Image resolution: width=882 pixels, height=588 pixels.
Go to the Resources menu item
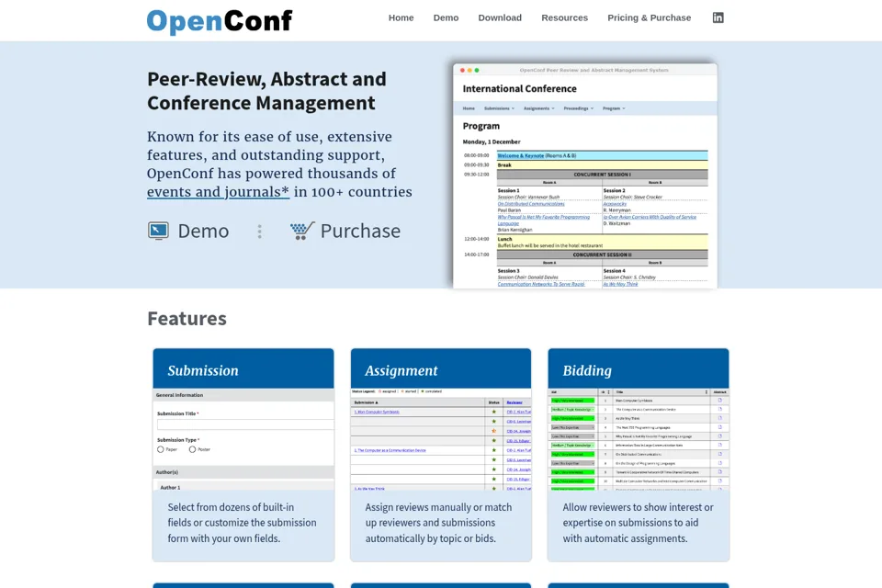click(x=564, y=17)
